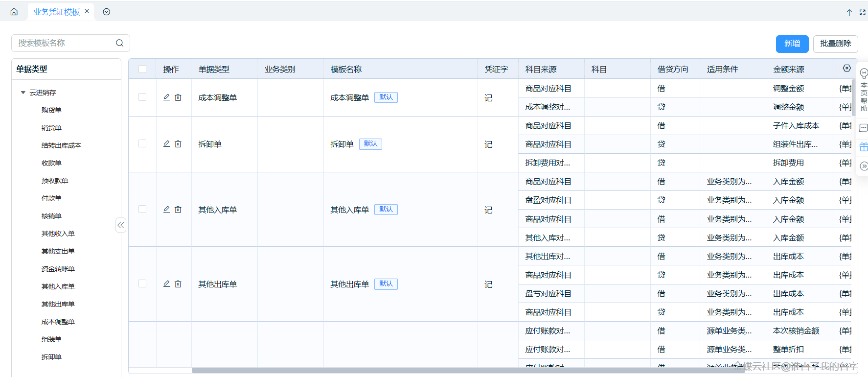Image resolution: width=868 pixels, height=377 pixels.
Task: Click the search magnifier icon
Action: 119,43
